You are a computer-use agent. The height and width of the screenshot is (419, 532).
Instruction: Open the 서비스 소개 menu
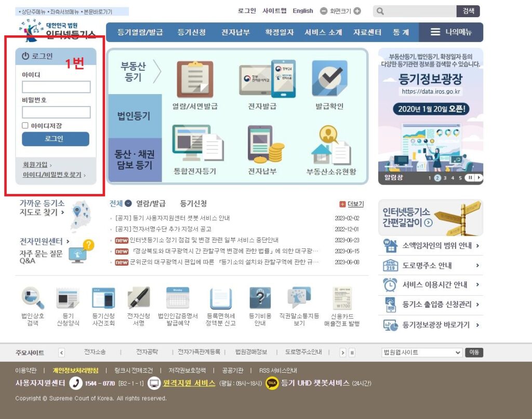[x=323, y=32]
